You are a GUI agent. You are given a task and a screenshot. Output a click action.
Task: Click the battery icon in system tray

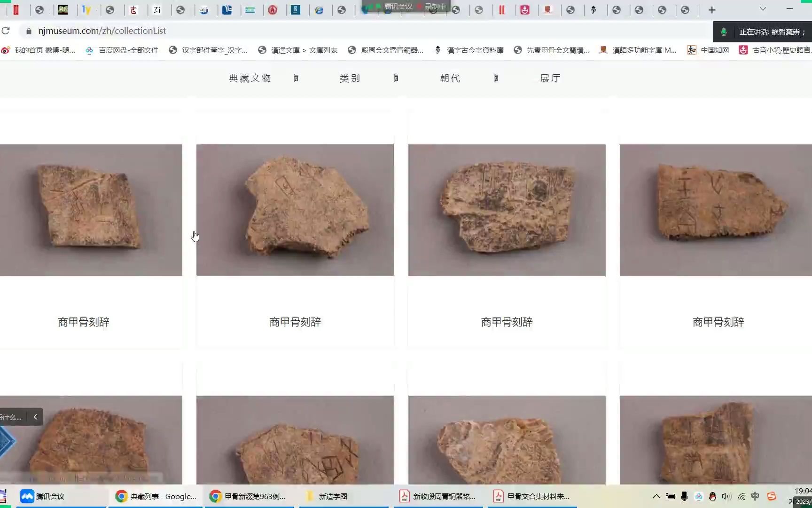[x=671, y=496]
